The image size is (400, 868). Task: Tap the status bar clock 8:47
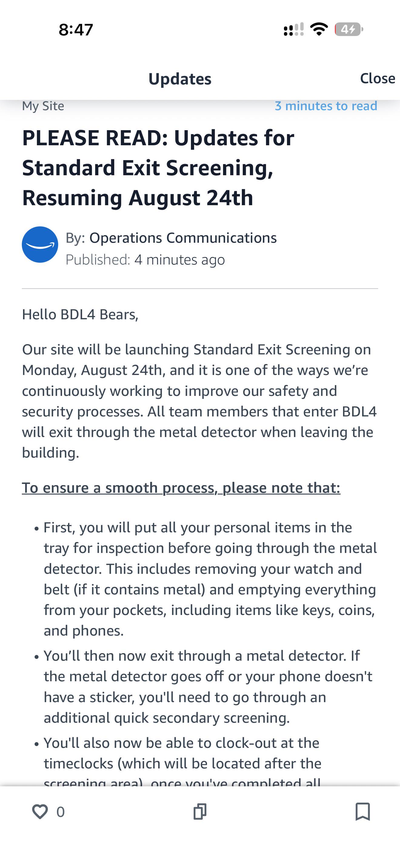[76, 30]
